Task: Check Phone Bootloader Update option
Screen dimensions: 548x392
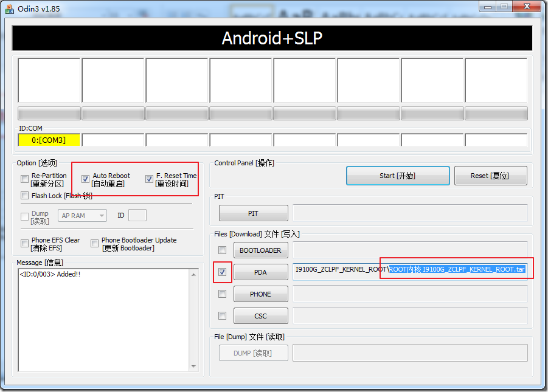Action: (x=94, y=243)
